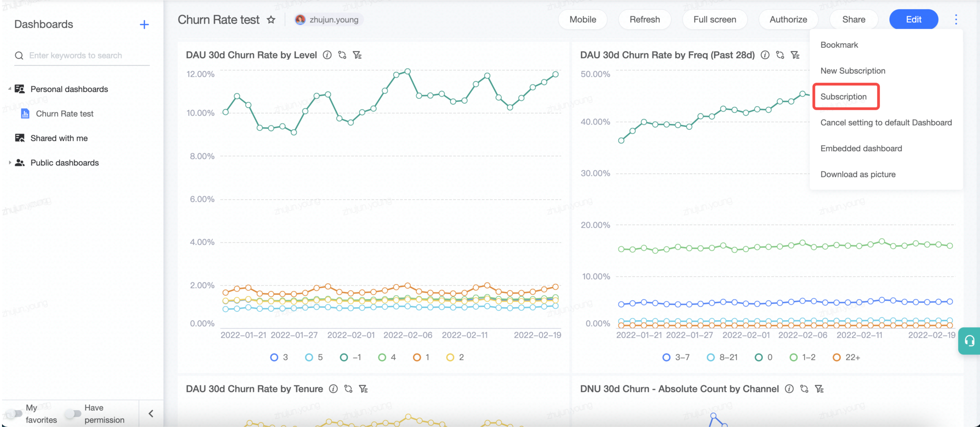Toggle level -1 series in legend

tap(350, 357)
